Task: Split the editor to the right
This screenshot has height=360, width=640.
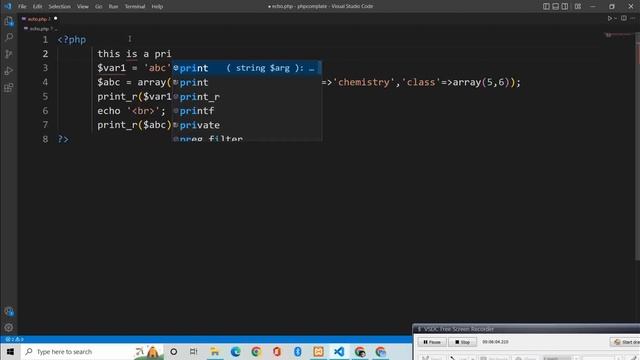Action: tap(624, 18)
